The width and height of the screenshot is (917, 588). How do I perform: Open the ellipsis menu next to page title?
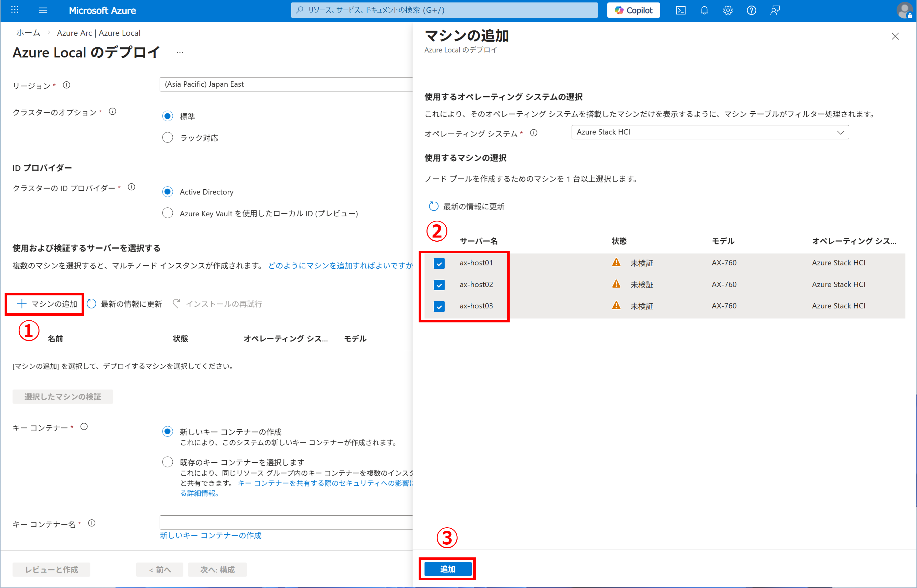click(x=180, y=53)
